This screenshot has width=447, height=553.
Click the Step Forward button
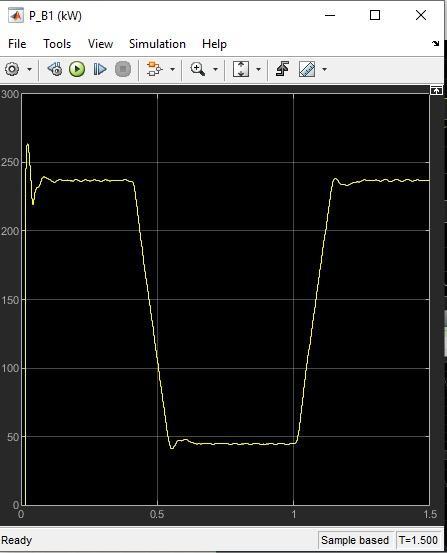tap(100, 69)
